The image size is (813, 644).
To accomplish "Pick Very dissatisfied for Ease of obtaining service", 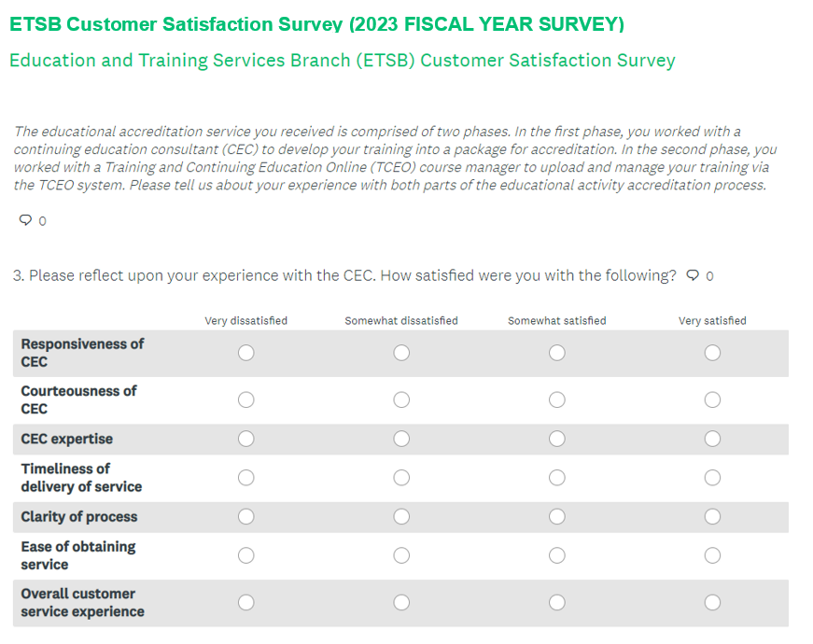I will click(x=245, y=555).
